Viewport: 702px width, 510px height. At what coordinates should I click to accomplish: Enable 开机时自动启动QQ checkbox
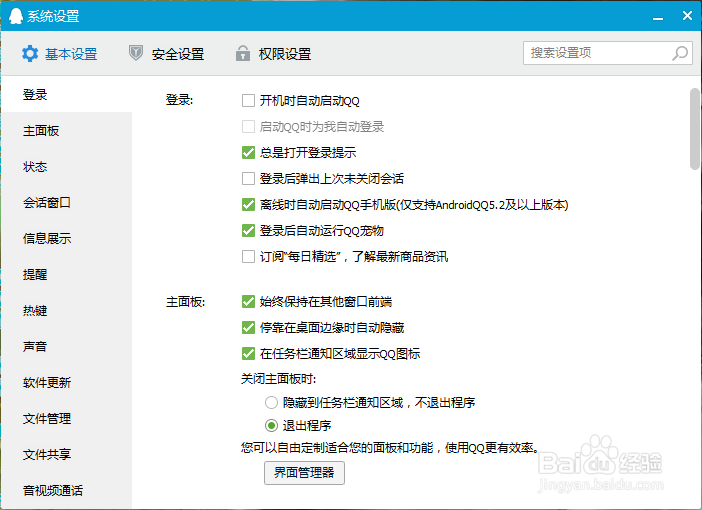(248, 100)
